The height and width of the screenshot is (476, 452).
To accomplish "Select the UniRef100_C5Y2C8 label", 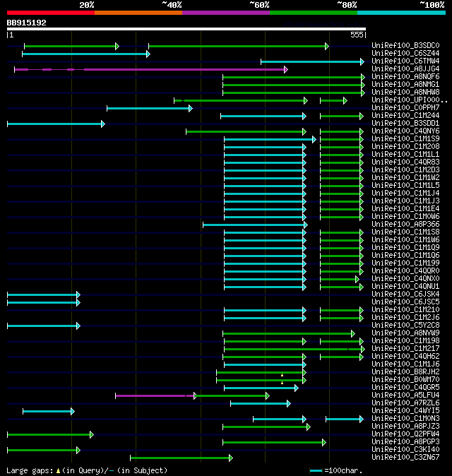I will (405, 325).
